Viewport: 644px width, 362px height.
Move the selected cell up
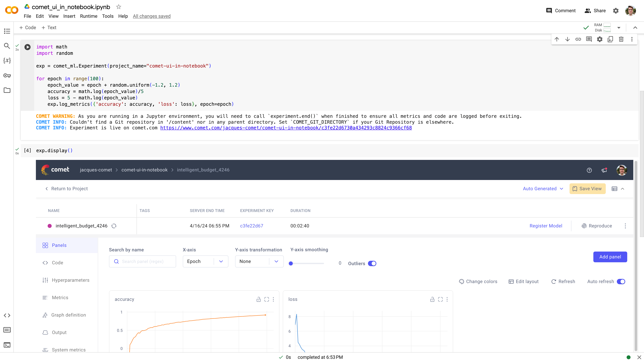click(557, 39)
